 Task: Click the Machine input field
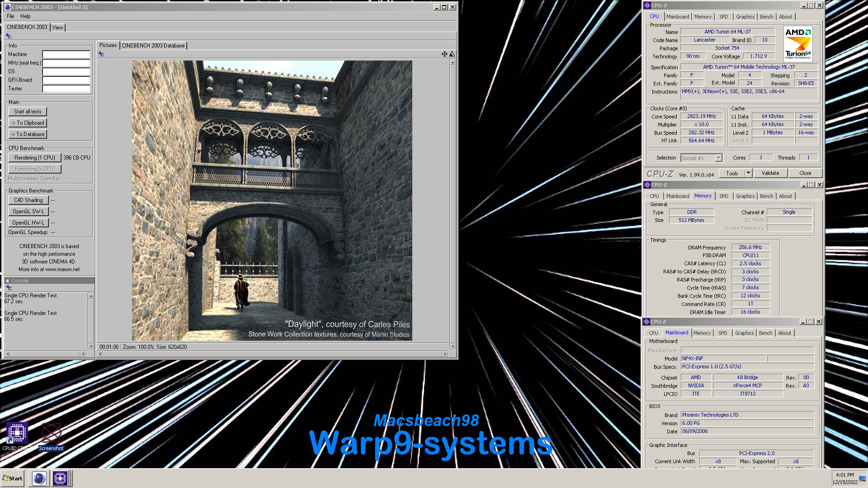[x=66, y=54]
